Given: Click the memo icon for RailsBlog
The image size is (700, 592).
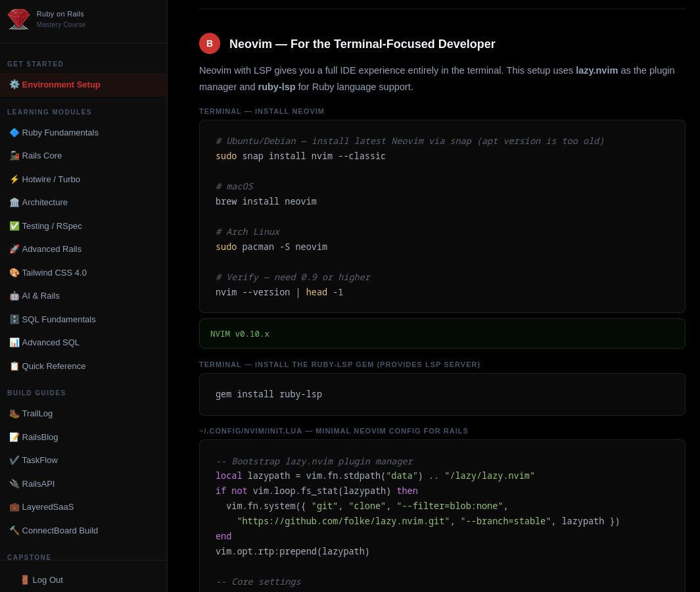Looking at the screenshot, I should (14, 437).
